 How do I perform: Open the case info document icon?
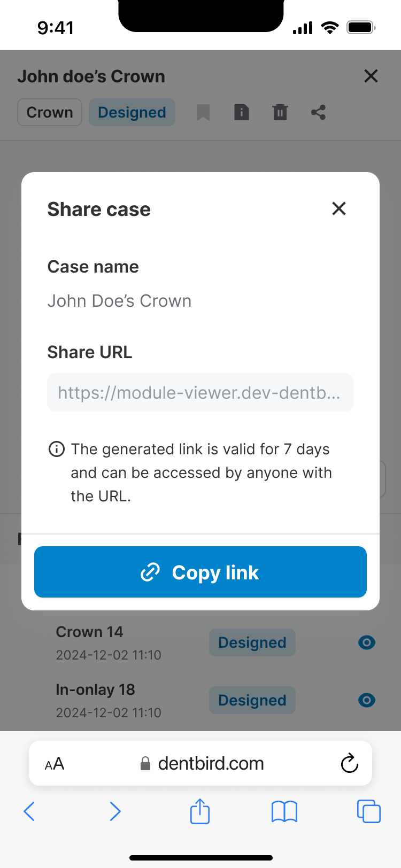pos(242,112)
